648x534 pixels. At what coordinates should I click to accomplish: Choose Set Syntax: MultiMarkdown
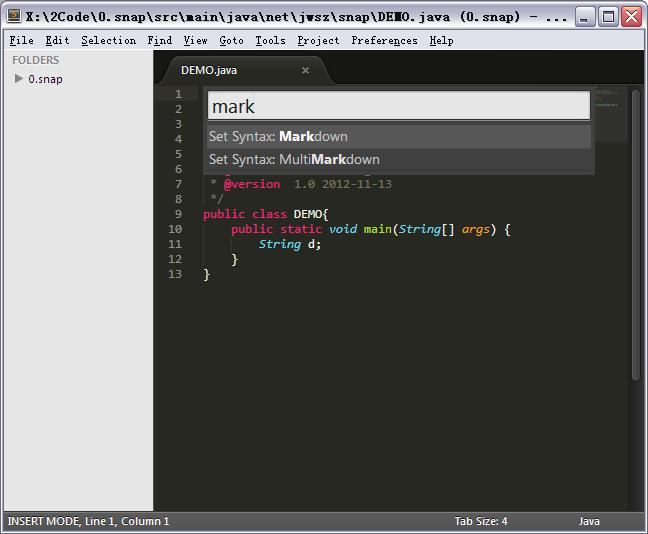point(399,160)
